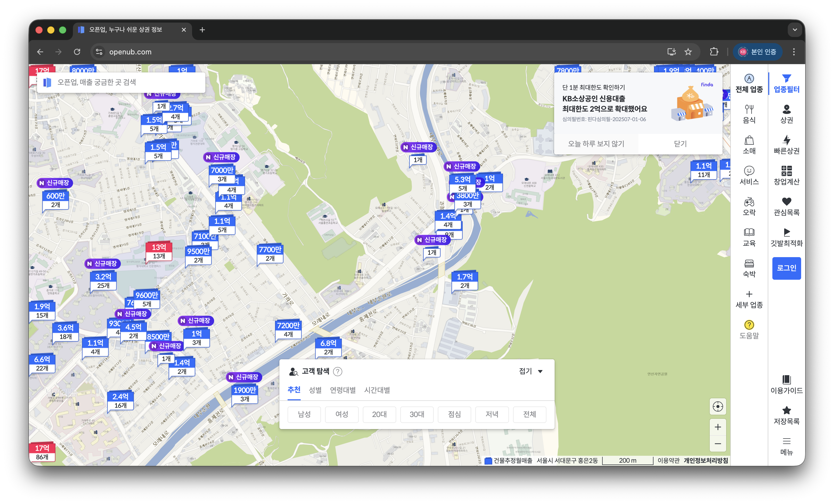
Task: Click the blue 로그인 button
Action: coord(786,268)
